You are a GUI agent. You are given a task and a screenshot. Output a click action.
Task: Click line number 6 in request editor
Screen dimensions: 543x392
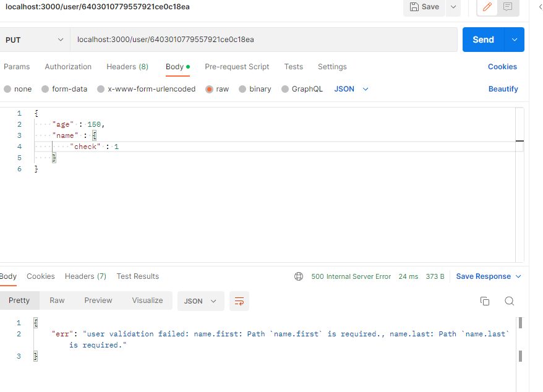(x=19, y=169)
